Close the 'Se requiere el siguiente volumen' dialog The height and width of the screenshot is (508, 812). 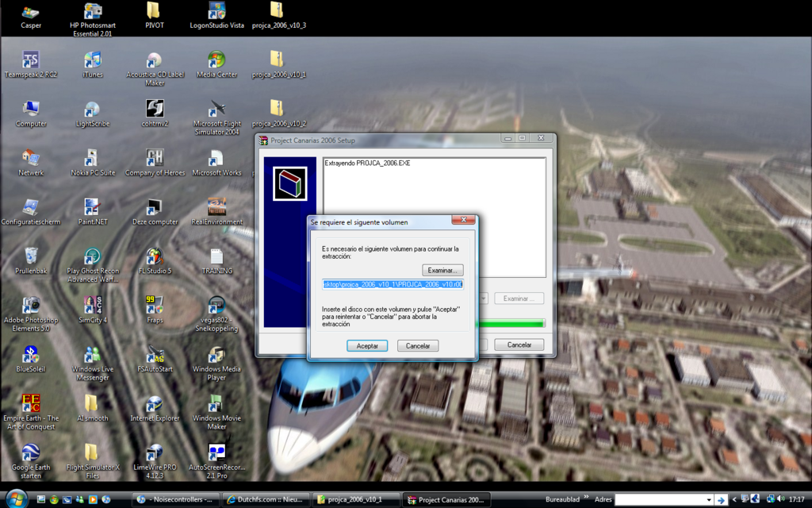pyautogui.click(x=463, y=220)
